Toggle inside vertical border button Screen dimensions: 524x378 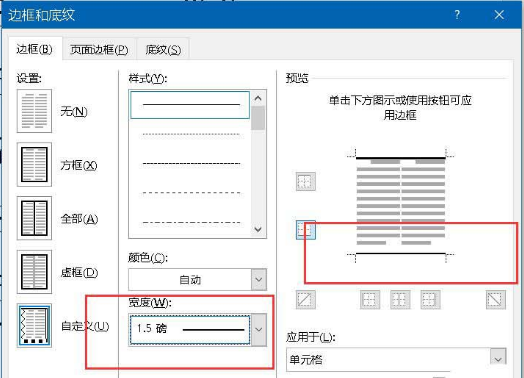click(400, 299)
